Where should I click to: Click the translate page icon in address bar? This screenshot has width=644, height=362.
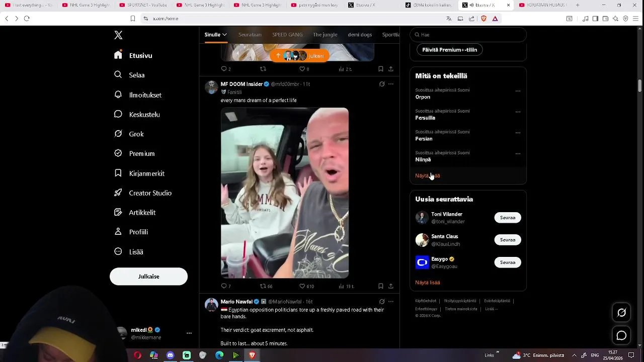coord(449,19)
